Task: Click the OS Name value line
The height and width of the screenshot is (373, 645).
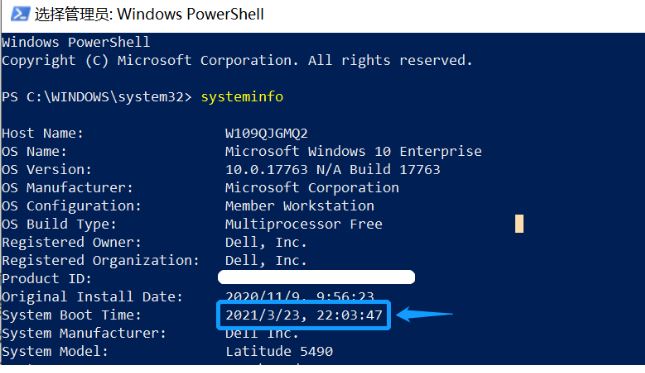Action: point(353,151)
